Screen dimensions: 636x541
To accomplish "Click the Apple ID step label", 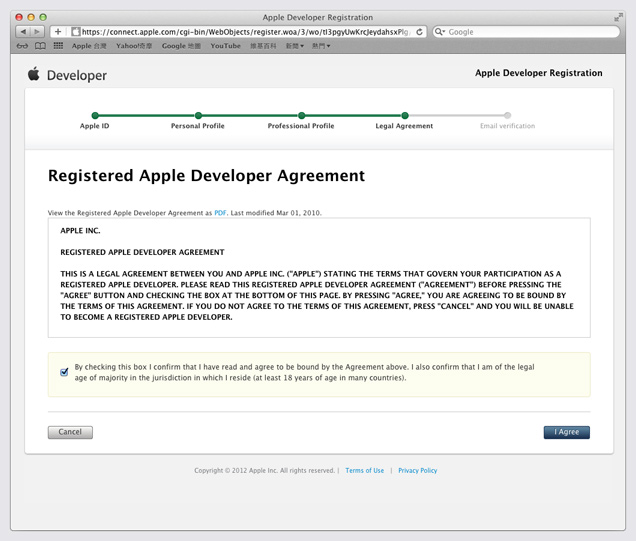I will click(95, 126).
